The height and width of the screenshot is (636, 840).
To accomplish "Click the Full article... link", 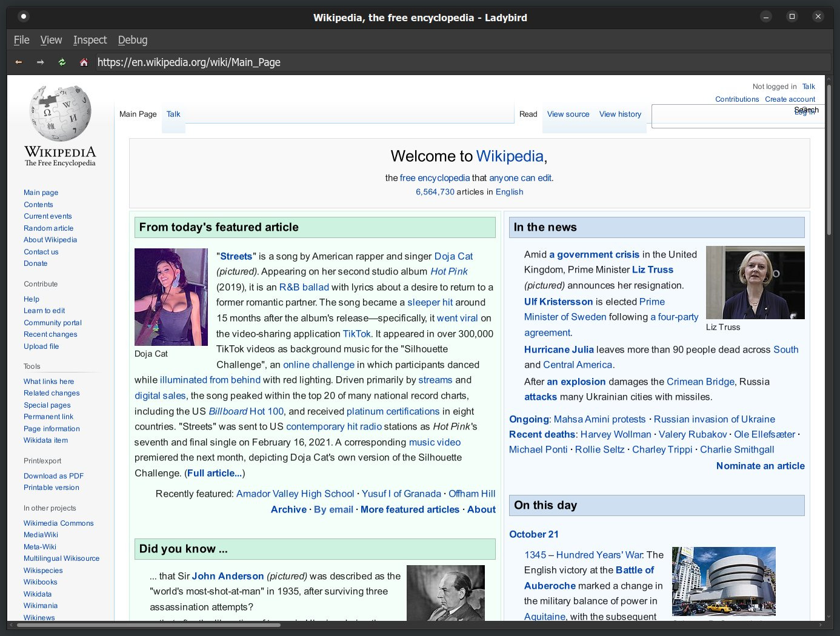I will (x=215, y=473).
